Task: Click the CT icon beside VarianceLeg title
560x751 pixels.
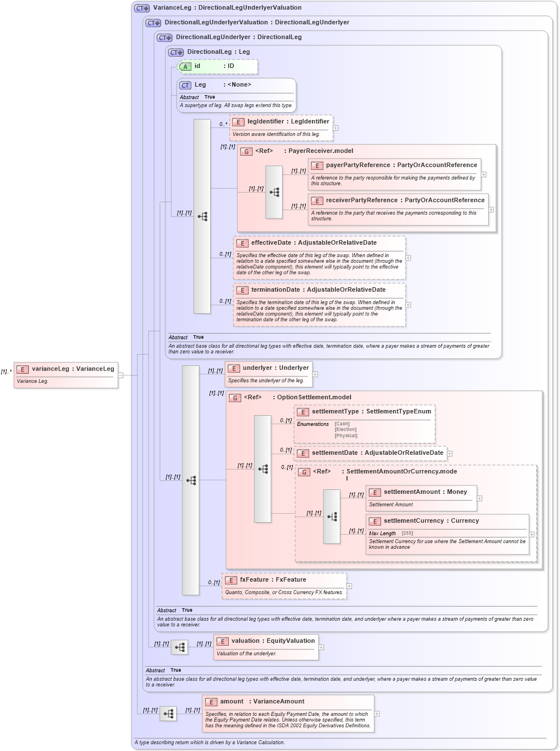Action: pos(142,8)
